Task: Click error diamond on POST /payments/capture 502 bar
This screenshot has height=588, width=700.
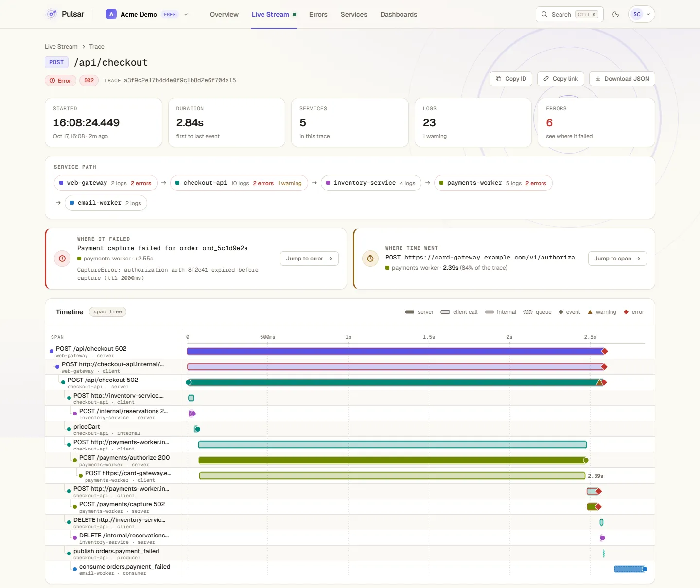Action: point(598,507)
